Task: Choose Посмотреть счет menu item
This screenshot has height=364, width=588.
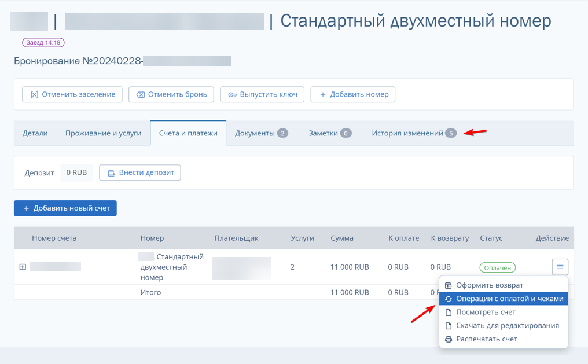Action: (x=504, y=312)
